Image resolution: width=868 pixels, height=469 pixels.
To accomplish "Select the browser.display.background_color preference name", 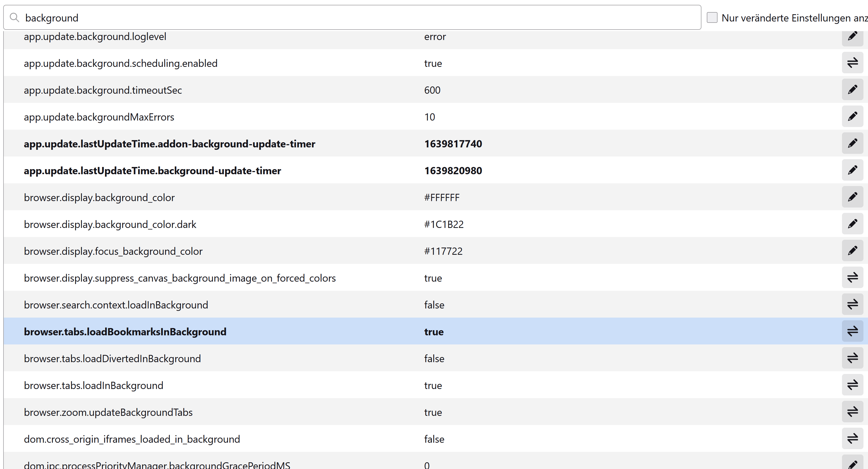I will point(99,198).
